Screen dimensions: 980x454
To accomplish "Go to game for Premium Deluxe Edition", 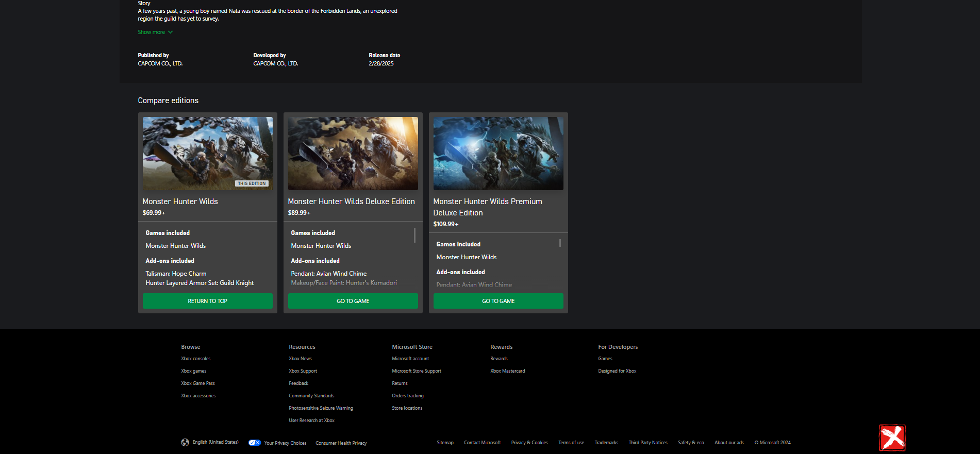I will coord(499,301).
